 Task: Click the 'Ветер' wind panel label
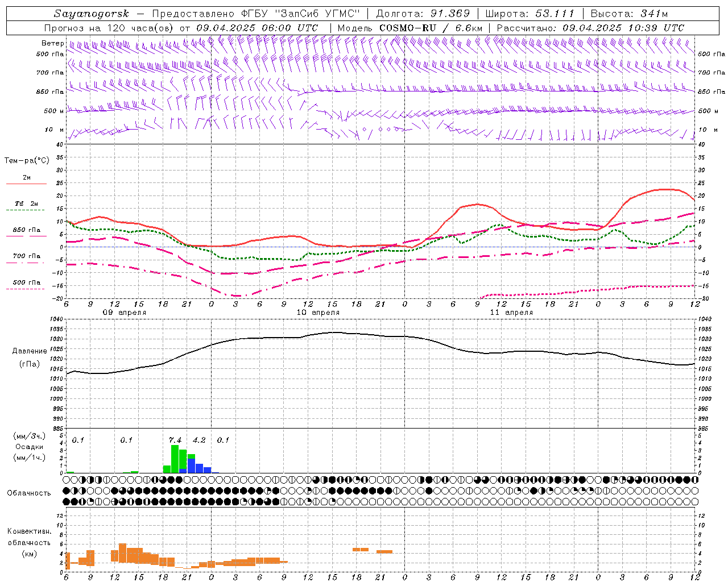[x=52, y=43]
